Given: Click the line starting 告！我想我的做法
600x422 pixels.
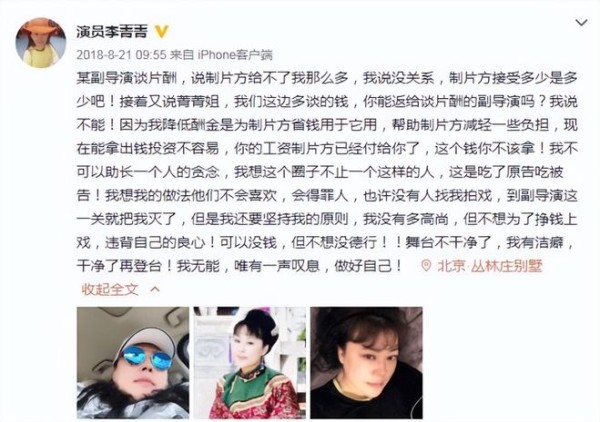Looking at the screenshot, I should coord(327,196).
